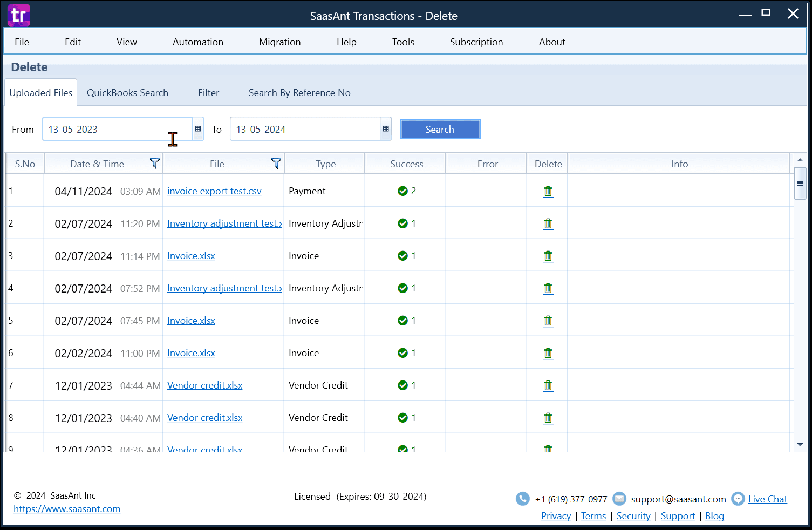This screenshot has width=812, height=530.
Task: Switch to Search By Reference No tab
Action: click(299, 93)
